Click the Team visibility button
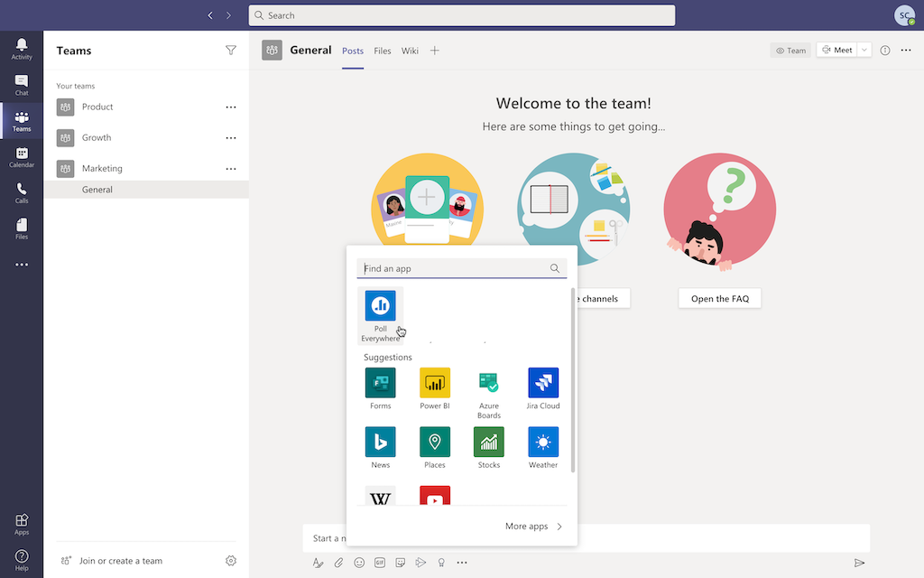The width and height of the screenshot is (924, 578). click(790, 51)
